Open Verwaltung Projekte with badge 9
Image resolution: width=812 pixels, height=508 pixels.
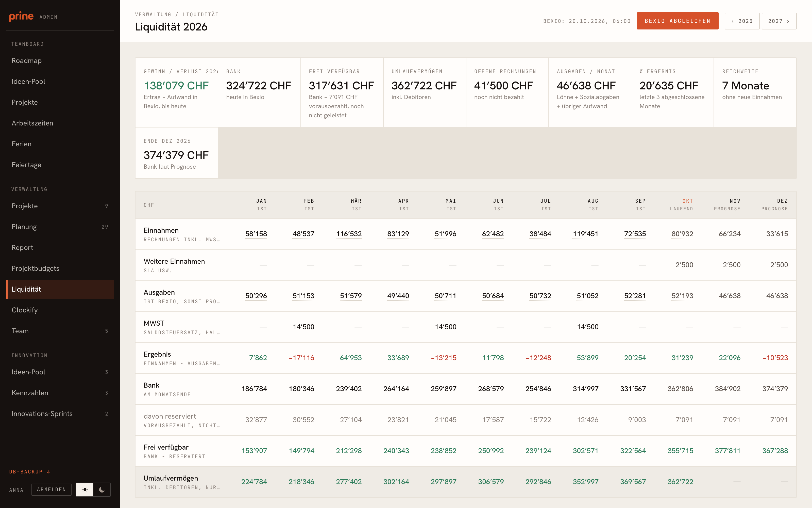click(60, 206)
